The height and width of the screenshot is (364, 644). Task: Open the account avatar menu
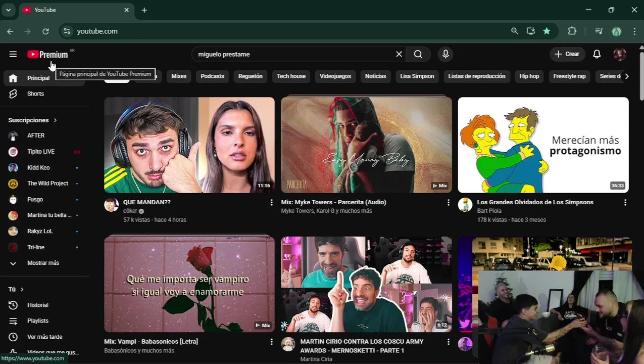(x=620, y=54)
